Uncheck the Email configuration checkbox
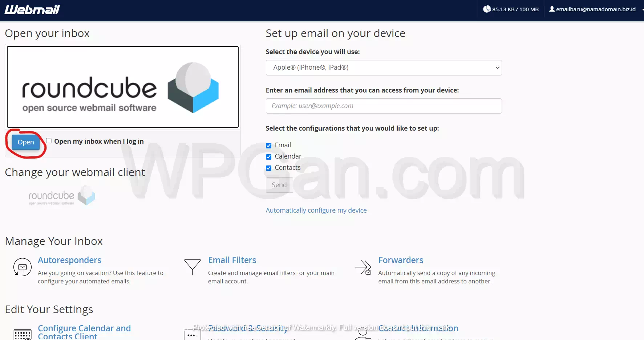Screen dimensions: 644x340 pyautogui.click(x=268, y=146)
